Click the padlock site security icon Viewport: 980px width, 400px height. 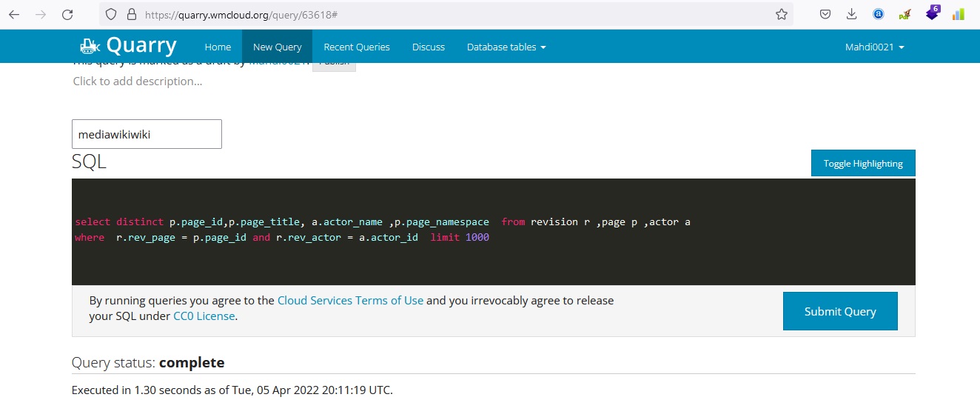[132, 14]
